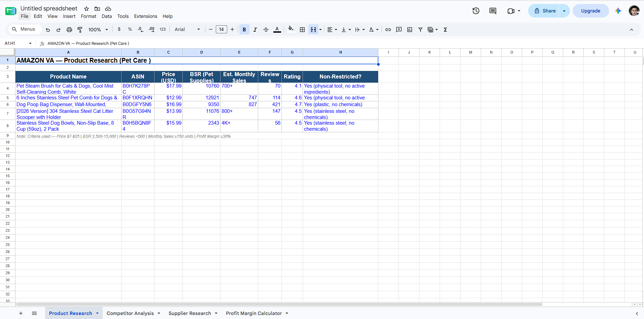
Task: Toggle Strikethrough formatting button
Action: click(x=266, y=30)
